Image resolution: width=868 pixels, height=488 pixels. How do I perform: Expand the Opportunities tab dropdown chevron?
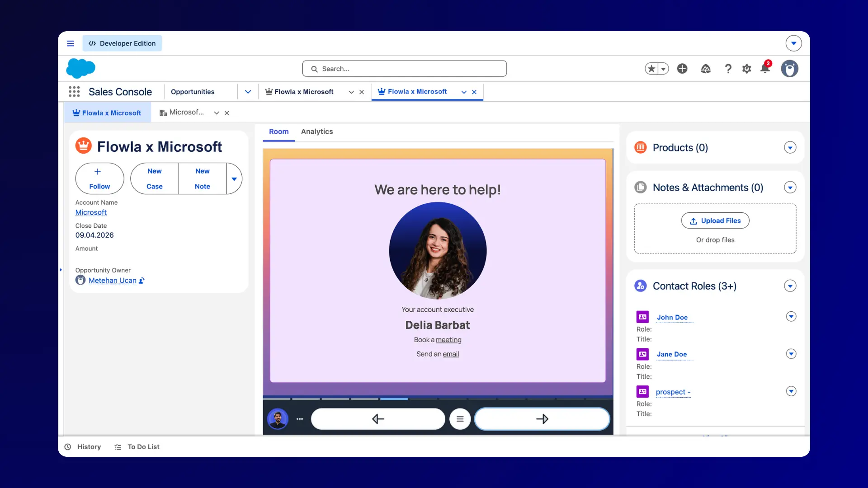[248, 91]
